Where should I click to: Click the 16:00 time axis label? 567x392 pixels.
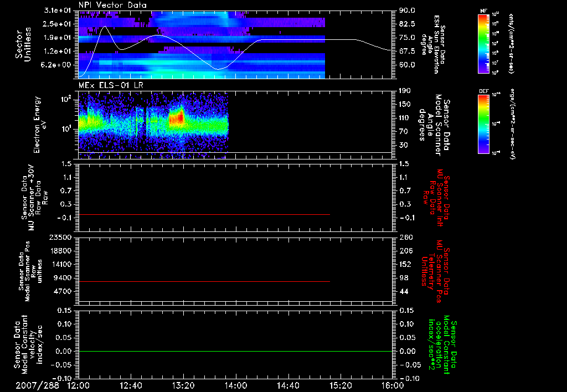393,385
